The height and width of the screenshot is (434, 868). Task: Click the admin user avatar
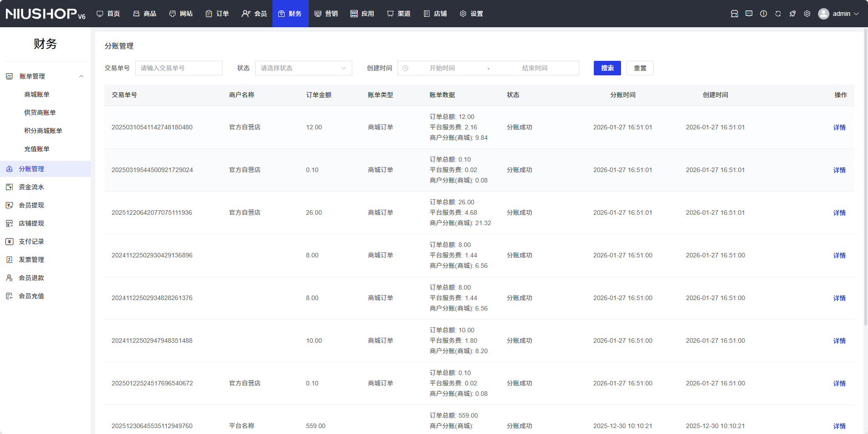[x=823, y=14]
